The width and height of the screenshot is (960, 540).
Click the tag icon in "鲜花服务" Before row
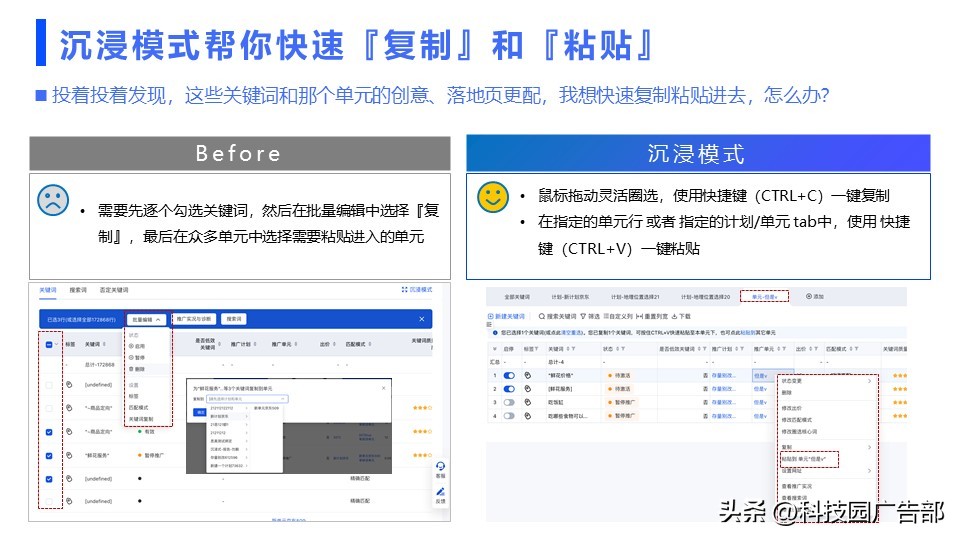pos(69,455)
